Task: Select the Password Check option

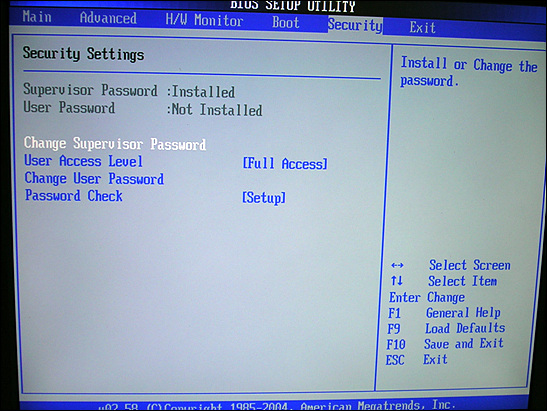Action: (x=74, y=196)
